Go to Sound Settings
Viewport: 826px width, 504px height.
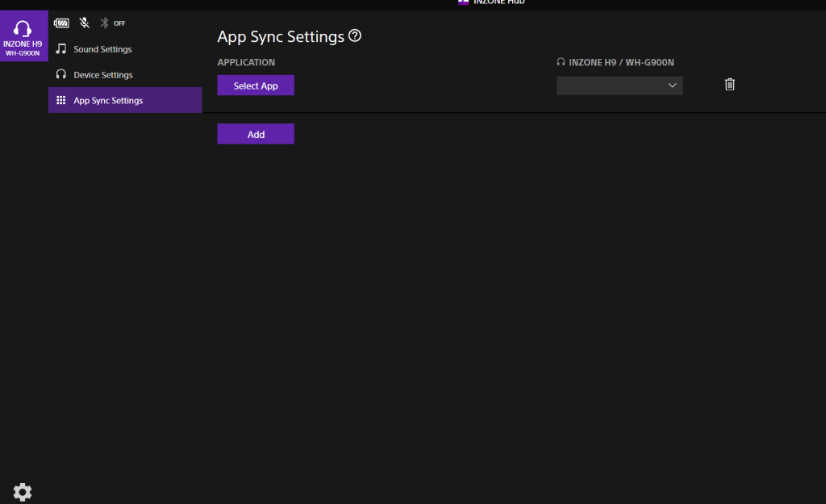(x=102, y=49)
